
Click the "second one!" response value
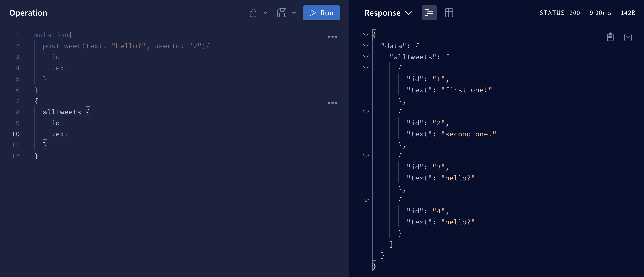pyautogui.click(x=469, y=134)
